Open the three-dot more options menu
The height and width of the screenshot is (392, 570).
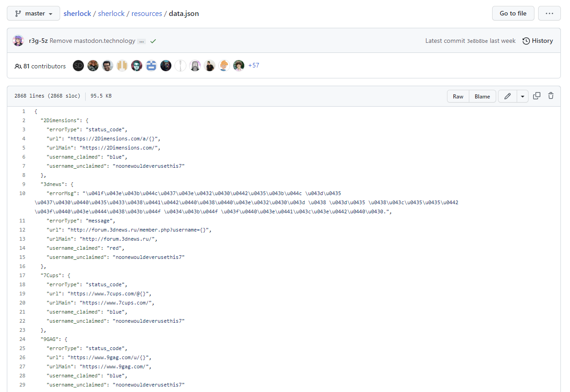click(549, 14)
